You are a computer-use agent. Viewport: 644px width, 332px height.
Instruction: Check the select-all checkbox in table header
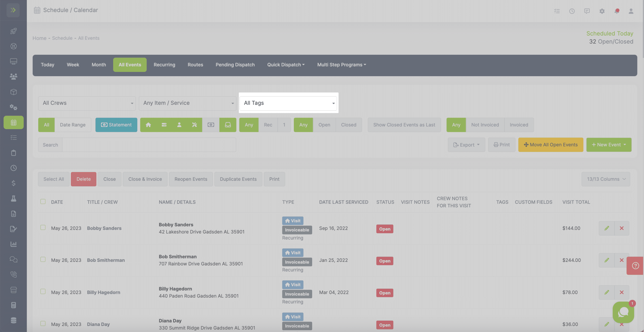point(43,202)
